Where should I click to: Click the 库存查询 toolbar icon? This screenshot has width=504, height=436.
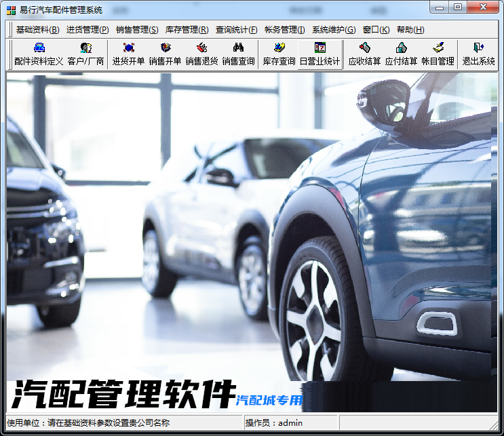click(279, 54)
